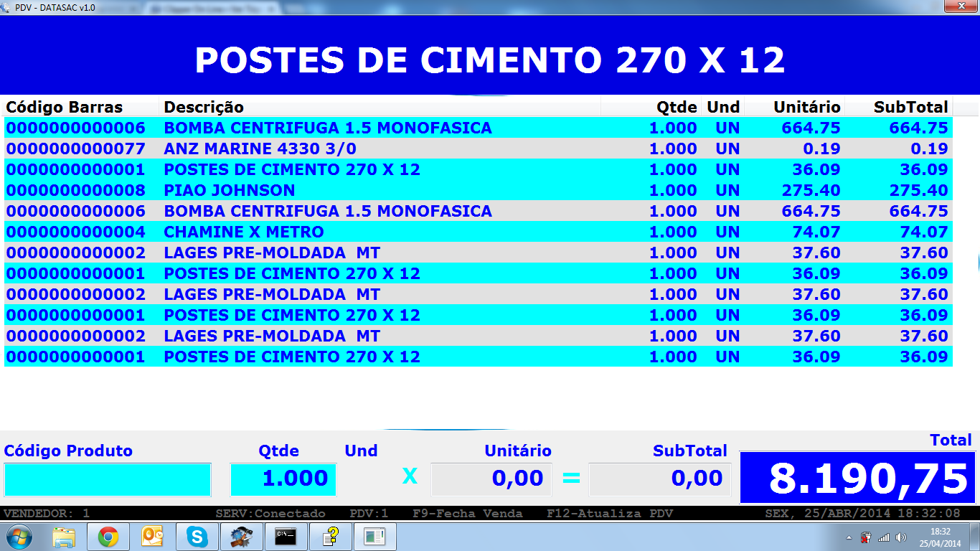Open the gear-and-hammer tool app in taskbar

pos(241,537)
